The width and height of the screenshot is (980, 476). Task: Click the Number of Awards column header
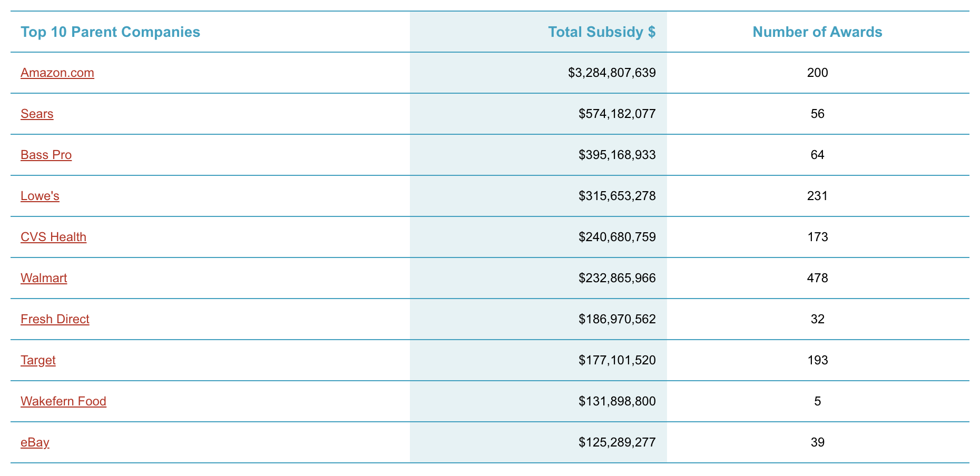(x=817, y=32)
